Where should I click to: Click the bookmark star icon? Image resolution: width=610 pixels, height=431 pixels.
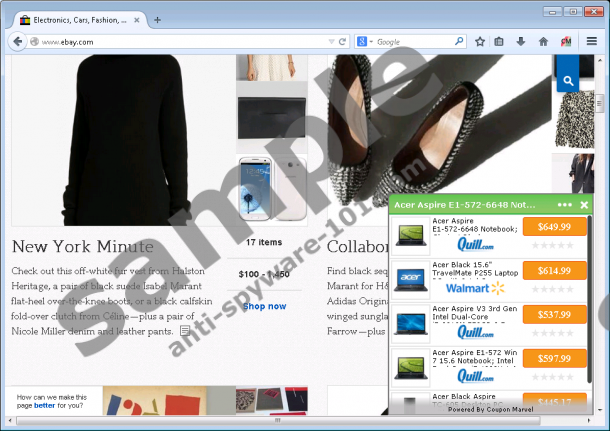click(480, 42)
